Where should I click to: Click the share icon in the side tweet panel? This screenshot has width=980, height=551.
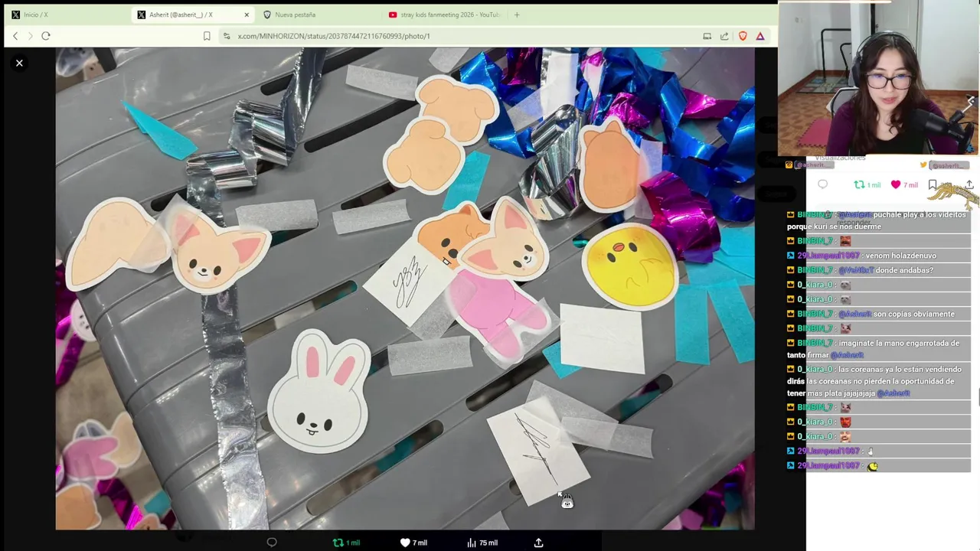click(x=969, y=184)
